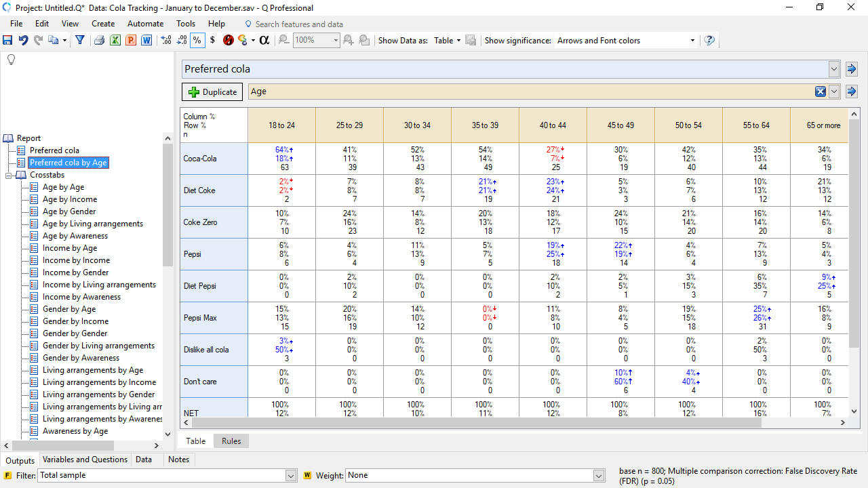Select the filter funnel icon

(81, 41)
